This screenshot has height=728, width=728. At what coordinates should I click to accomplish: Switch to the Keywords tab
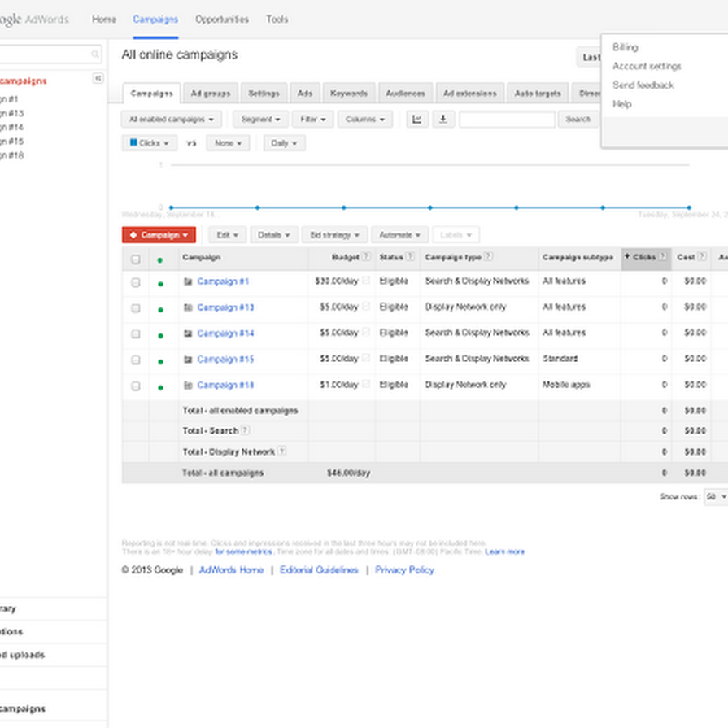coord(349,94)
